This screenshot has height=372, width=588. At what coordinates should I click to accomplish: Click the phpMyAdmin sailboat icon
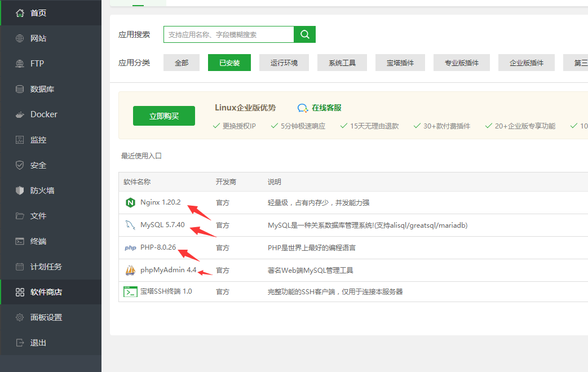point(130,270)
